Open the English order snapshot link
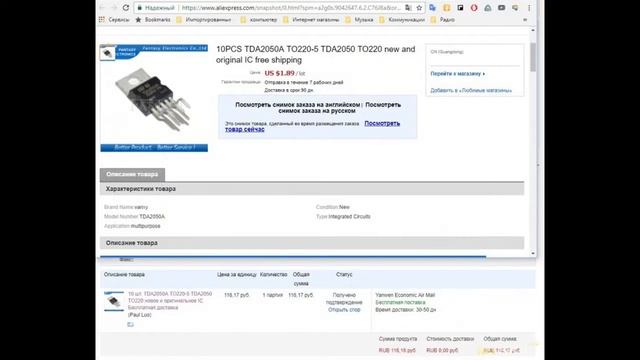Screen dimensions: 640x360 298,105
